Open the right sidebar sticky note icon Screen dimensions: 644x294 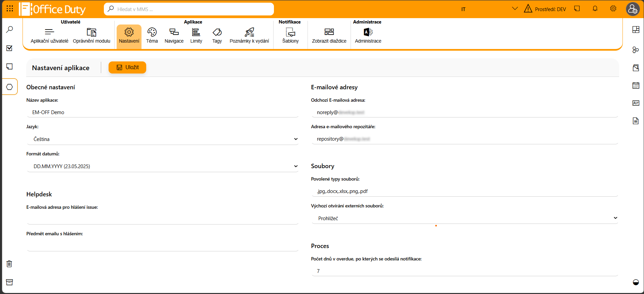point(636,68)
